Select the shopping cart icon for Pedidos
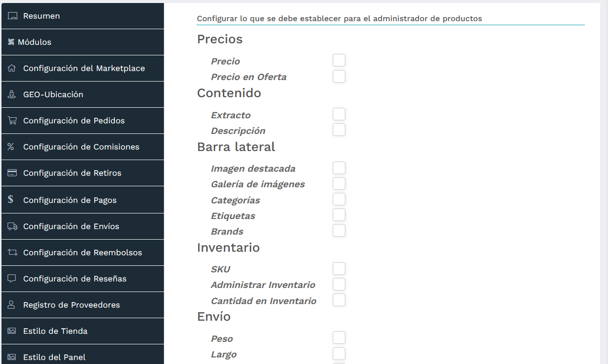This screenshot has height=364, width=609. click(x=12, y=120)
